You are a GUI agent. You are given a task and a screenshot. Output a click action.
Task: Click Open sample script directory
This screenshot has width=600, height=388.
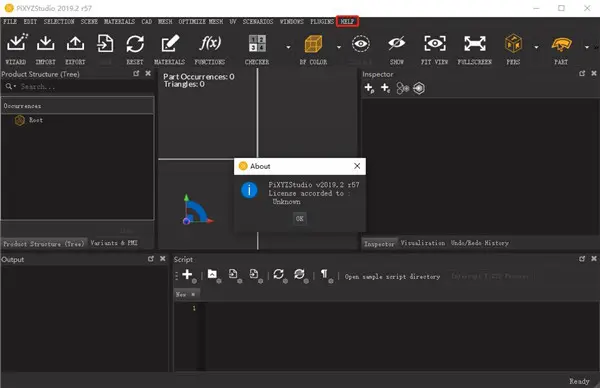pos(392,277)
